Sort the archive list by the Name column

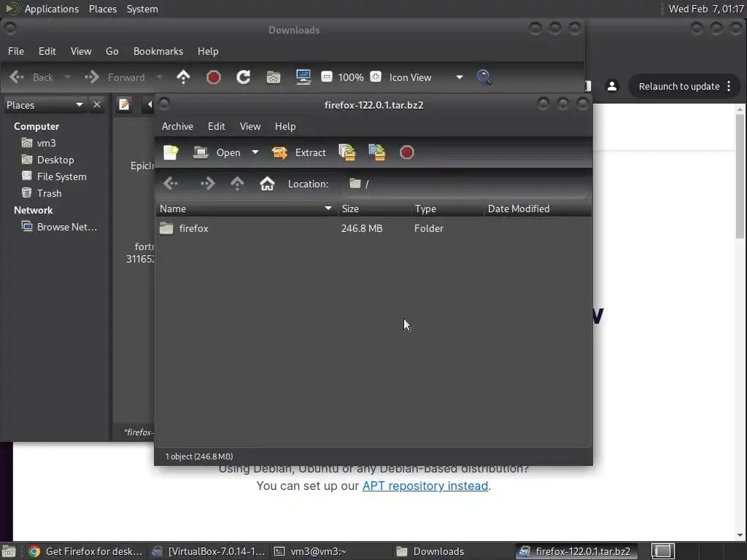point(247,209)
